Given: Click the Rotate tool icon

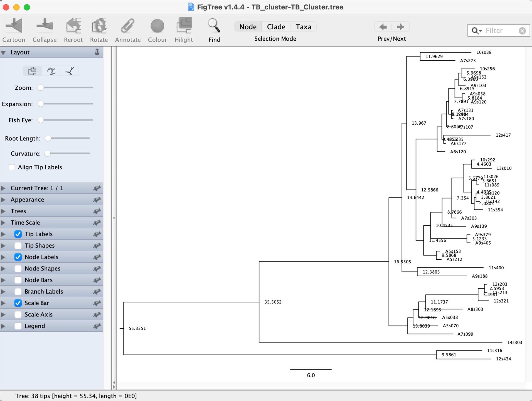Looking at the screenshot, I should point(99,26).
